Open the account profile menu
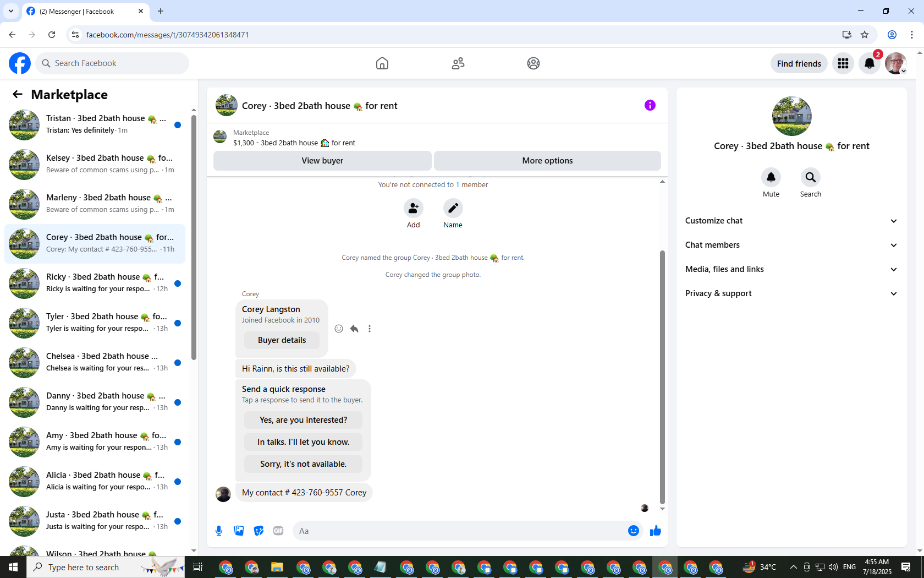This screenshot has width=924, height=578. (x=896, y=63)
